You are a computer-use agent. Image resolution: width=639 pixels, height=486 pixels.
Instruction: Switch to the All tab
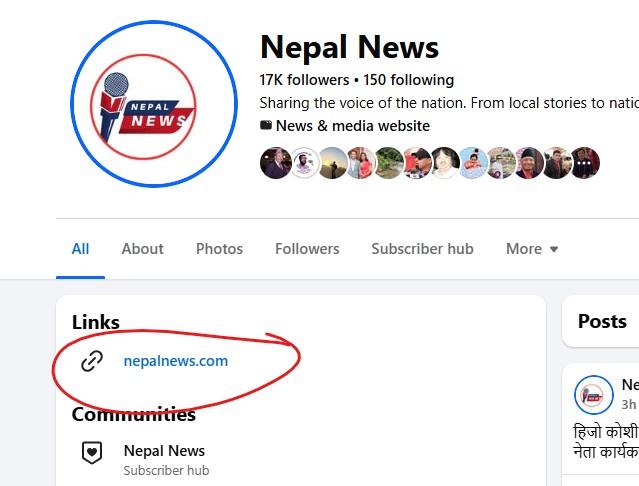(80, 249)
